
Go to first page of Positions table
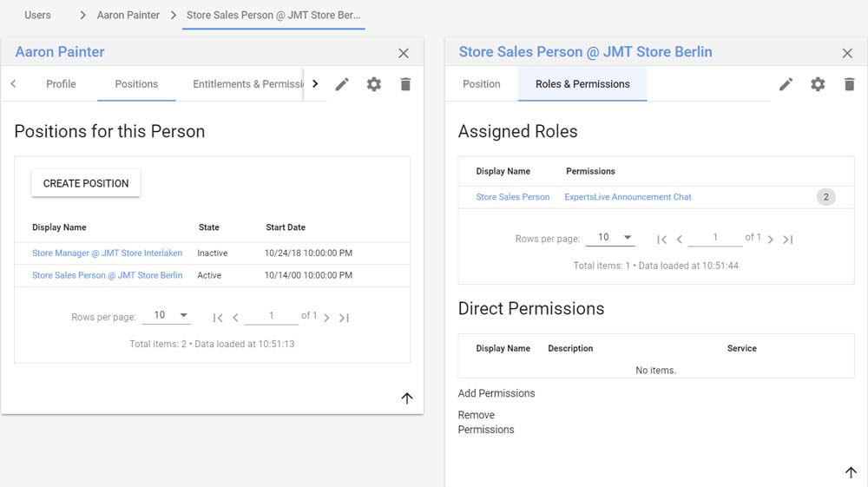tap(218, 318)
